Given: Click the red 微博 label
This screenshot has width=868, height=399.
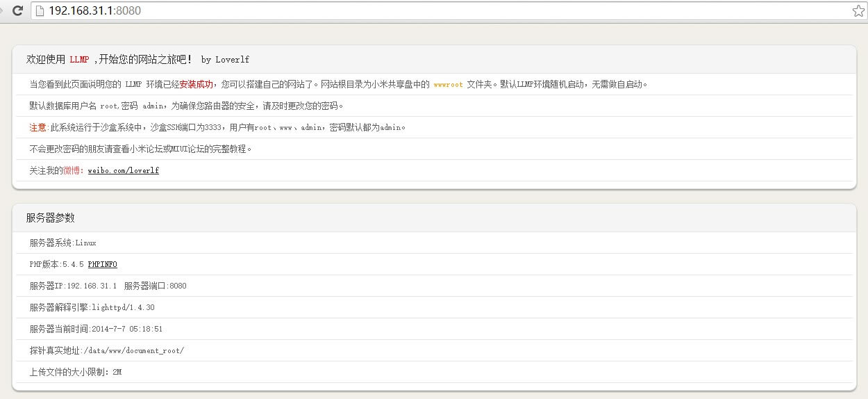Looking at the screenshot, I should pos(72,170).
